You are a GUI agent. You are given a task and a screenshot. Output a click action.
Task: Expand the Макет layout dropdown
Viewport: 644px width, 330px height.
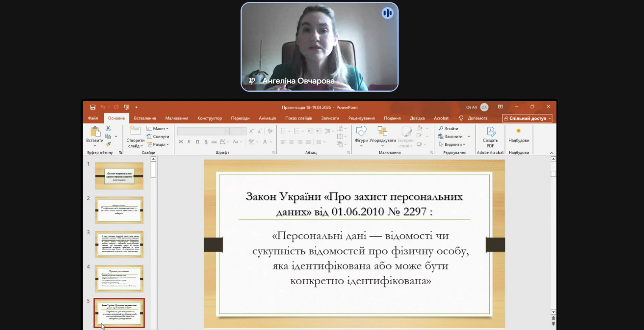[x=158, y=129]
